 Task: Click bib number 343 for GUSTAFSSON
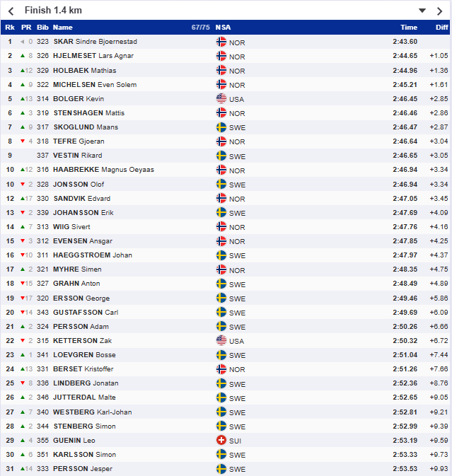pyautogui.click(x=42, y=313)
